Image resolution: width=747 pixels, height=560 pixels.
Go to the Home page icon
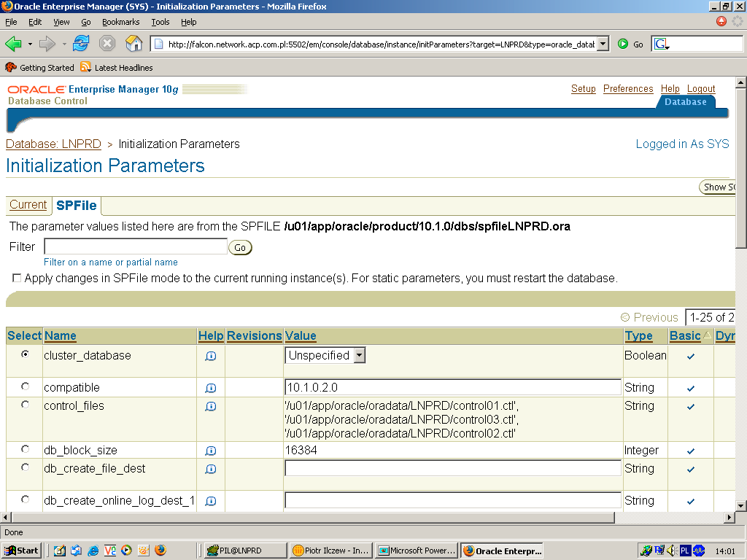click(x=134, y=43)
